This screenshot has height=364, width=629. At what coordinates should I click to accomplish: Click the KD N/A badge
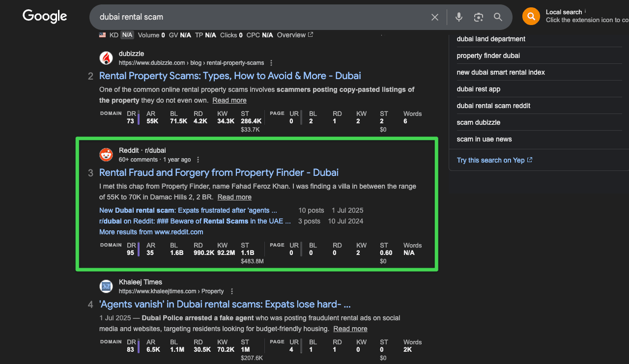[x=127, y=35]
